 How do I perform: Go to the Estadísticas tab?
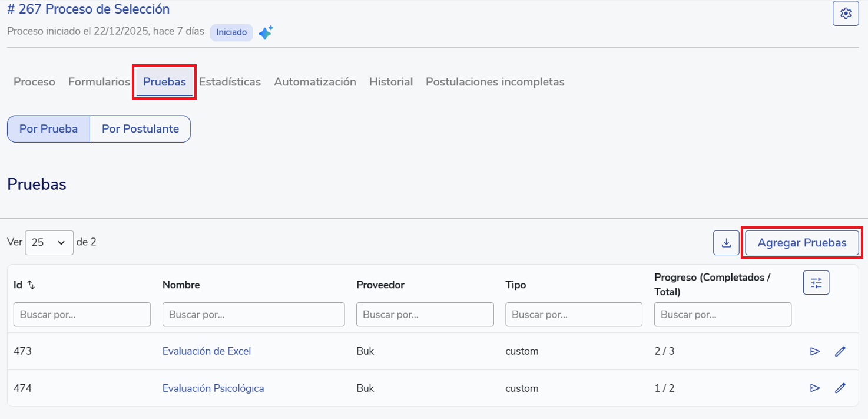230,82
